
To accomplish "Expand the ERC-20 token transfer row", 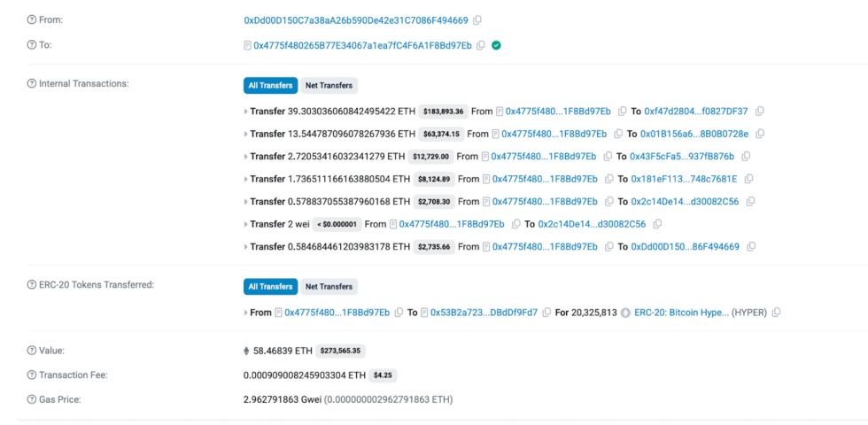I will coord(246,313).
